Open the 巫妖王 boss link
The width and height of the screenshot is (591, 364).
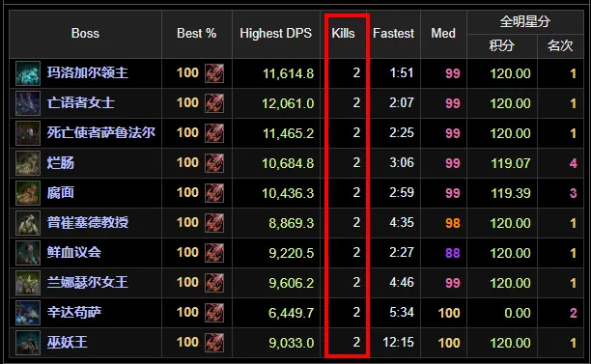67,342
